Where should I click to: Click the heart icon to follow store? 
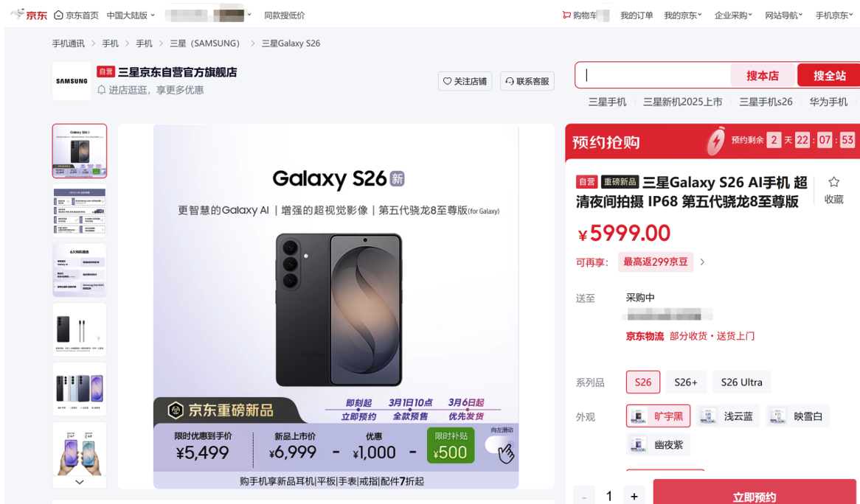[x=448, y=81]
